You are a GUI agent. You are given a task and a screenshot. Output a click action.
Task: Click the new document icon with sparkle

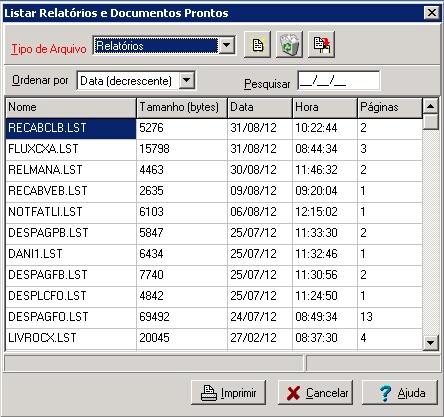(257, 45)
